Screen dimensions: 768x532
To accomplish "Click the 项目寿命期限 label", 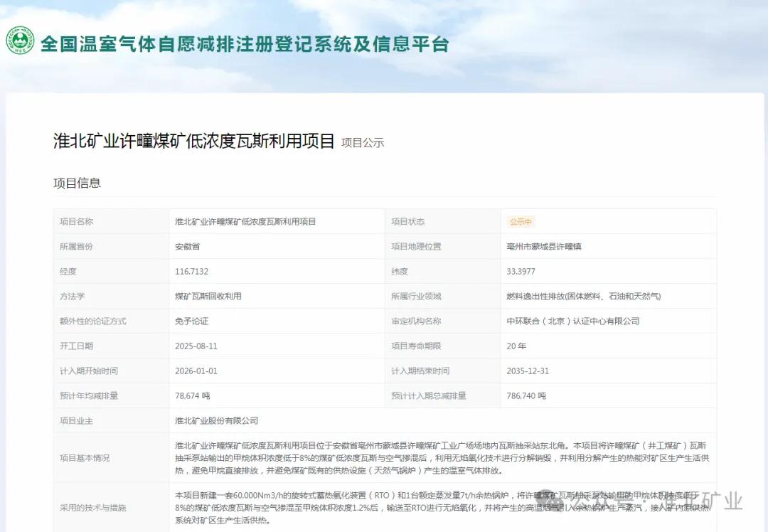I will coord(416,346).
